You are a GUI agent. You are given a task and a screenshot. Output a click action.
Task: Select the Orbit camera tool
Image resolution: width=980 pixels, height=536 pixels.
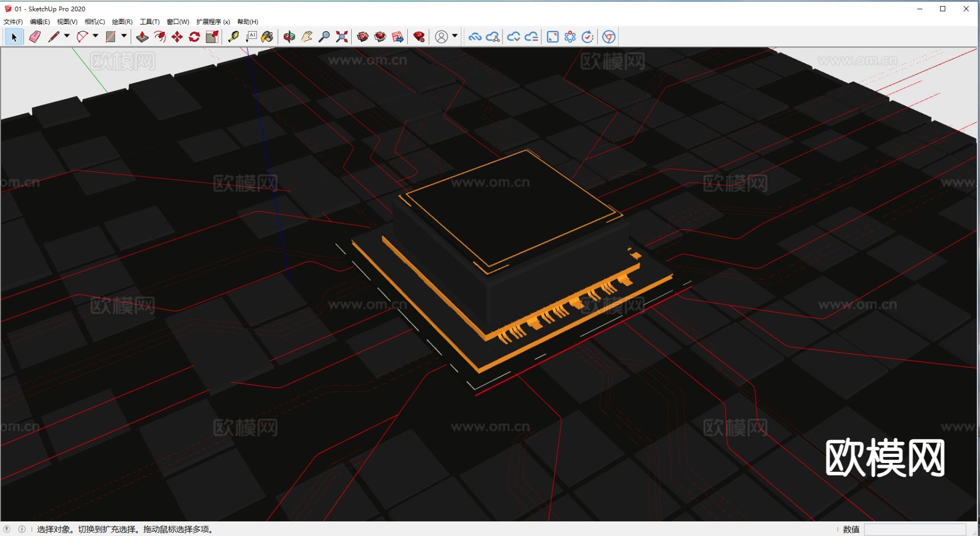(289, 36)
